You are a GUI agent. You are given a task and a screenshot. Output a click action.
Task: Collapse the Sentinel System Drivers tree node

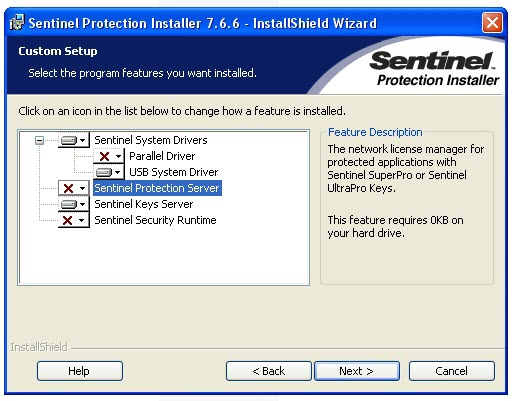(39, 140)
